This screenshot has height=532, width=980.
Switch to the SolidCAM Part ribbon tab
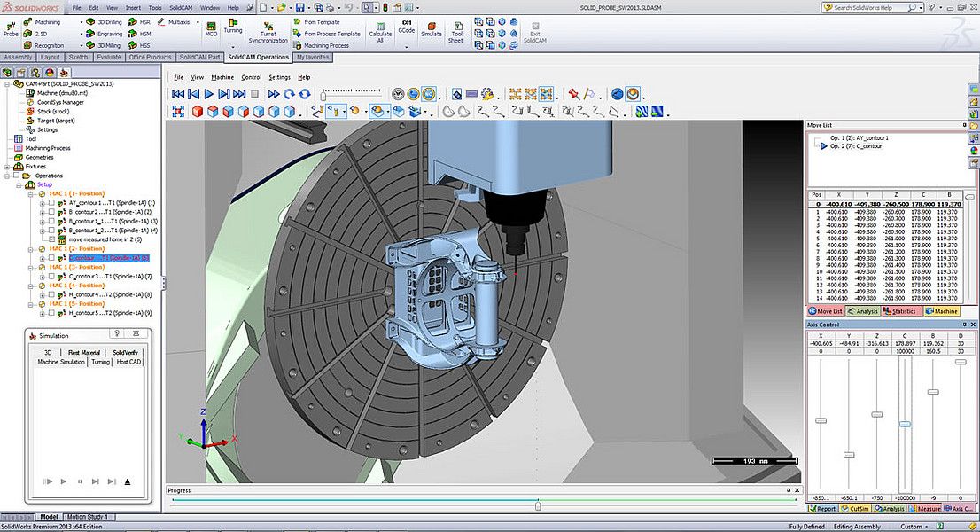pyautogui.click(x=199, y=57)
